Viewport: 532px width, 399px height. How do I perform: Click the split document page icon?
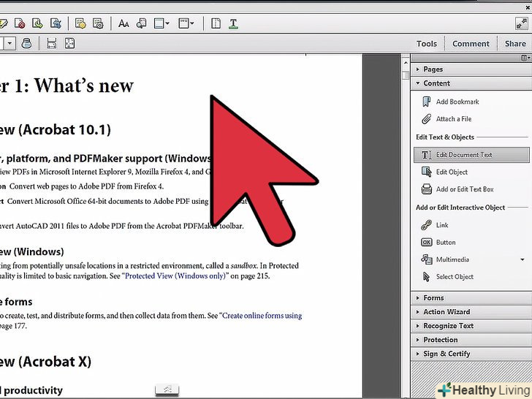[216, 23]
